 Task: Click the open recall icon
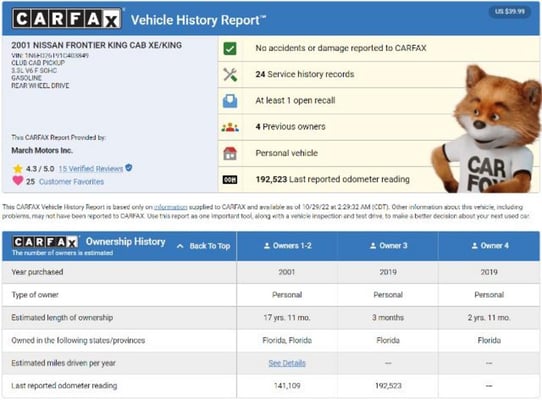pyautogui.click(x=230, y=101)
